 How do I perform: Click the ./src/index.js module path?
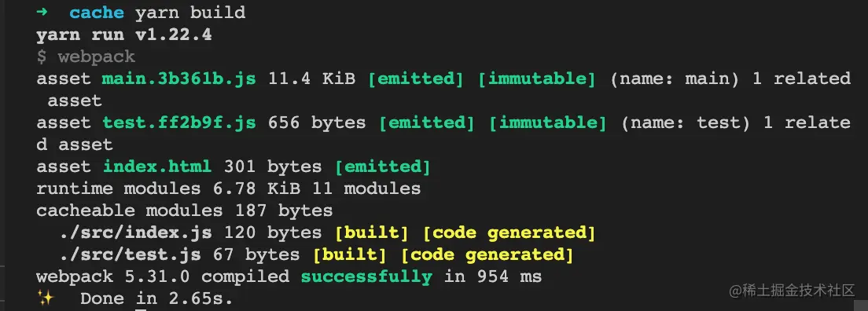click(135, 233)
